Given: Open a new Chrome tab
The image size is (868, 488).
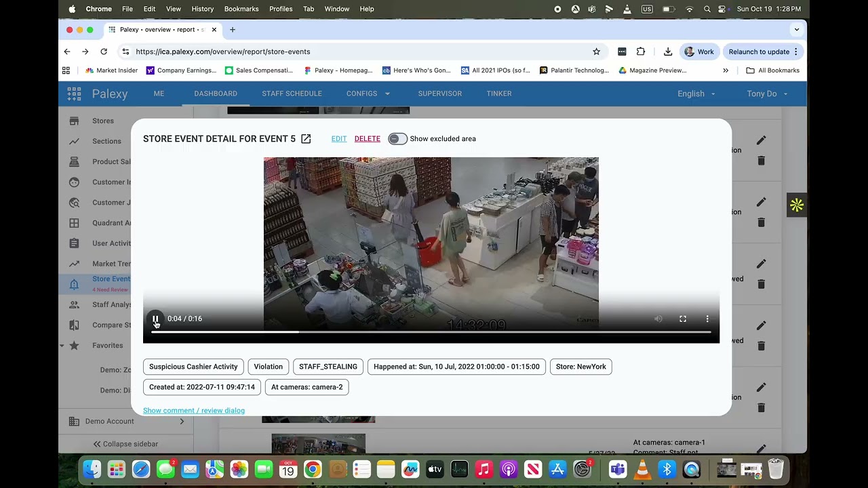Looking at the screenshot, I should (233, 30).
